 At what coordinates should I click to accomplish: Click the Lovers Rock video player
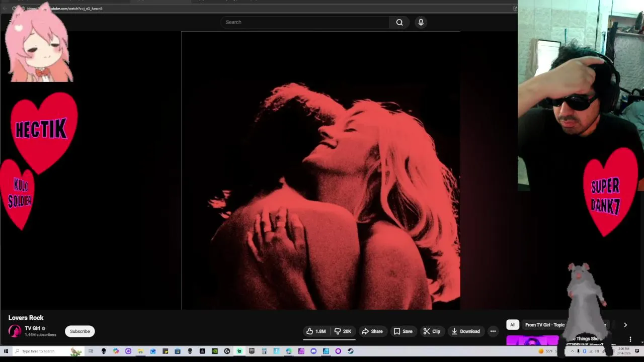320,170
